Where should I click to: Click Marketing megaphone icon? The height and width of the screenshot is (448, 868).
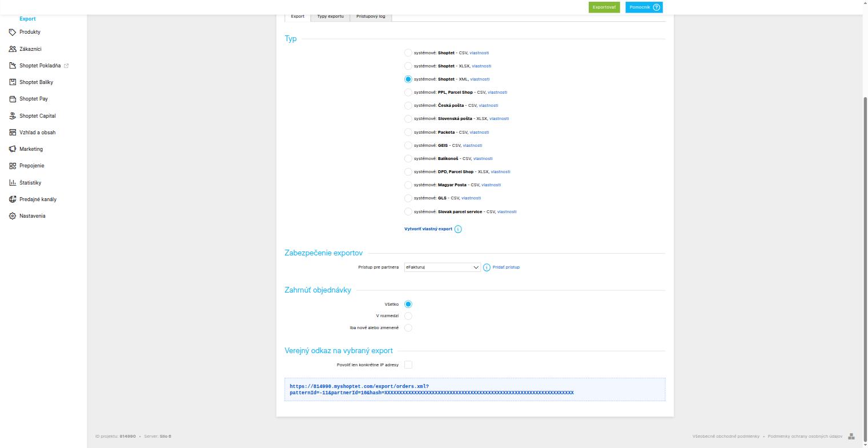click(x=13, y=149)
